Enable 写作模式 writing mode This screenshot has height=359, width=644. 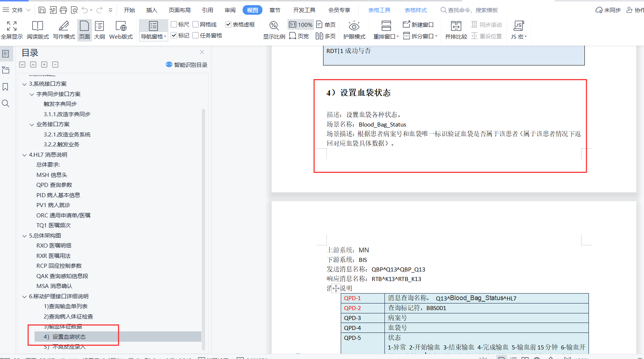tap(64, 30)
